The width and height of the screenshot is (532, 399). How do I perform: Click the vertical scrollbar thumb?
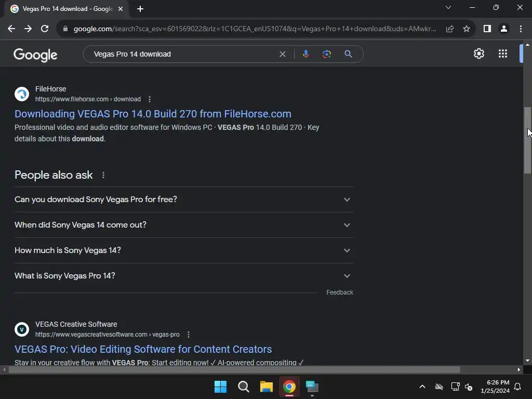[x=527, y=140]
